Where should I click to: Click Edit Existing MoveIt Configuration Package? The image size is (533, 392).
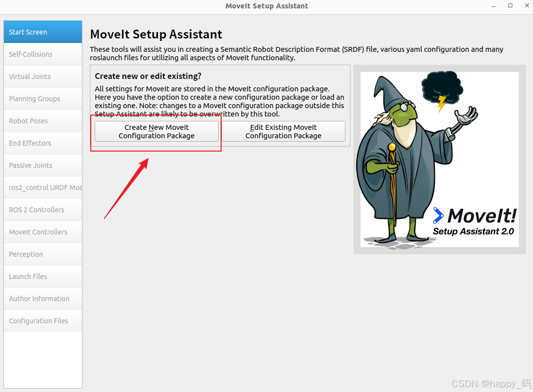tap(283, 132)
